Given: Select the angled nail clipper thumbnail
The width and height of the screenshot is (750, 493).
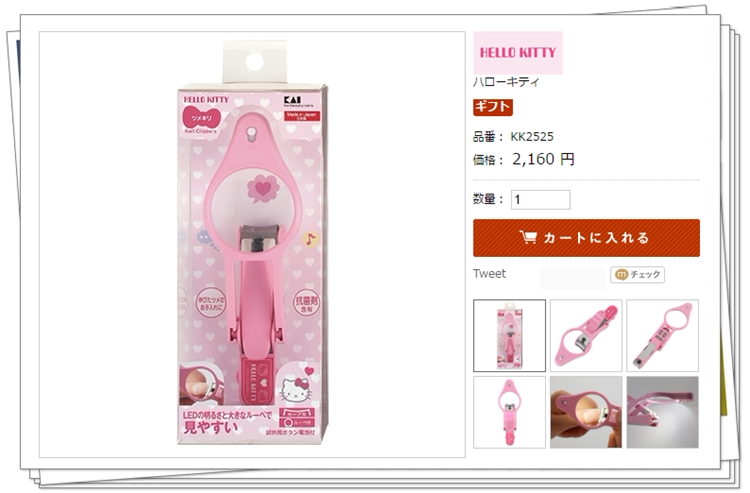Looking at the screenshot, I should 586,336.
